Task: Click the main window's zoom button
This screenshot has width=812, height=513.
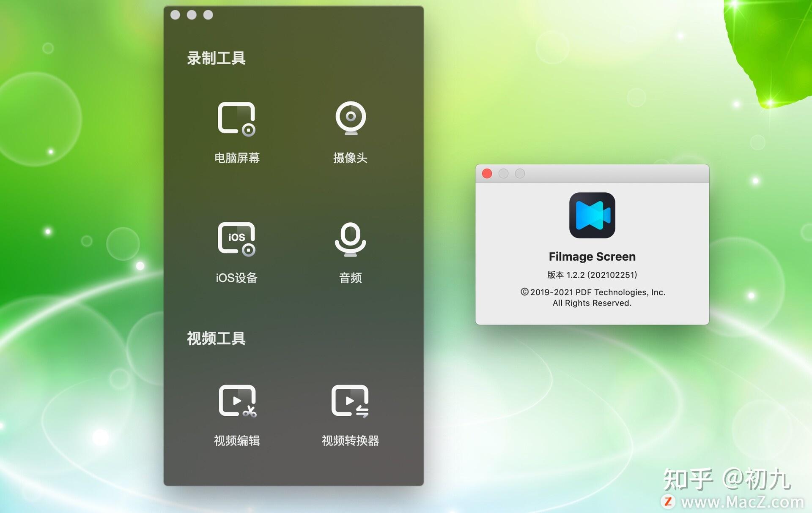Action: click(208, 15)
